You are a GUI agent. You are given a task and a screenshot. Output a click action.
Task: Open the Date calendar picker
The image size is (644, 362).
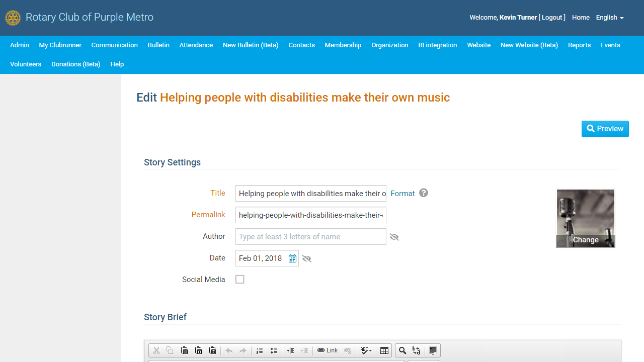292,258
